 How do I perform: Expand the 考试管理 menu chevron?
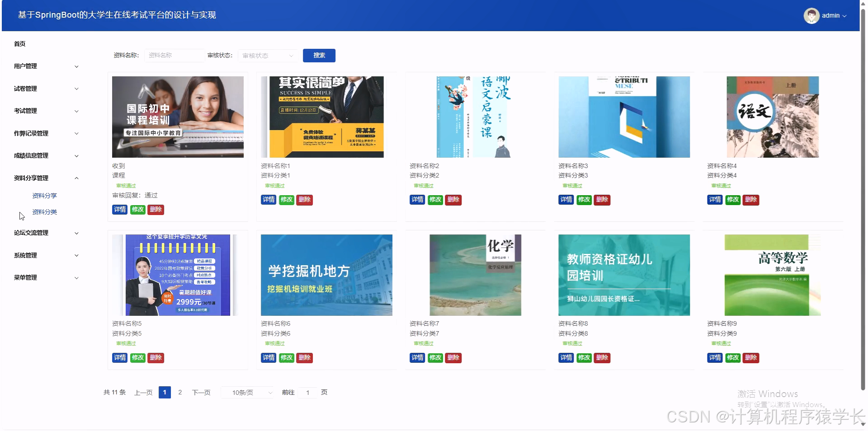click(76, 111)
